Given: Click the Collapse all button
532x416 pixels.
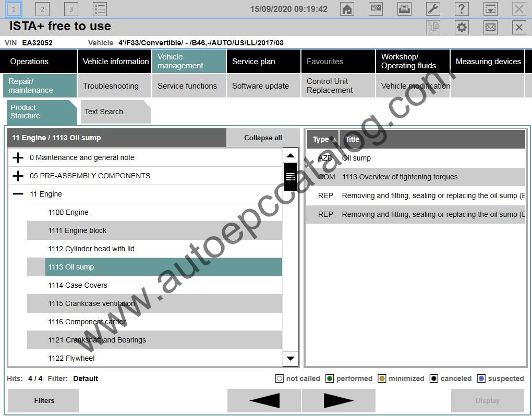Looking at the screenshot, I should 263,138.
